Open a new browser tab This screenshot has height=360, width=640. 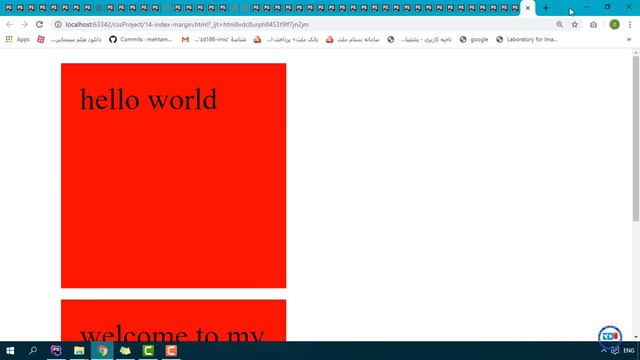[545, 8]
